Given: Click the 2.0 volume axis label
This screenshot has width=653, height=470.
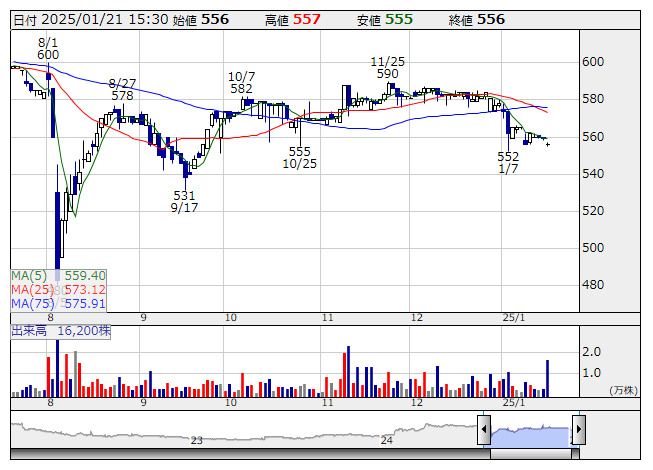Looking at the screenshot, I should pyautogui.click(x=591, y=352).
